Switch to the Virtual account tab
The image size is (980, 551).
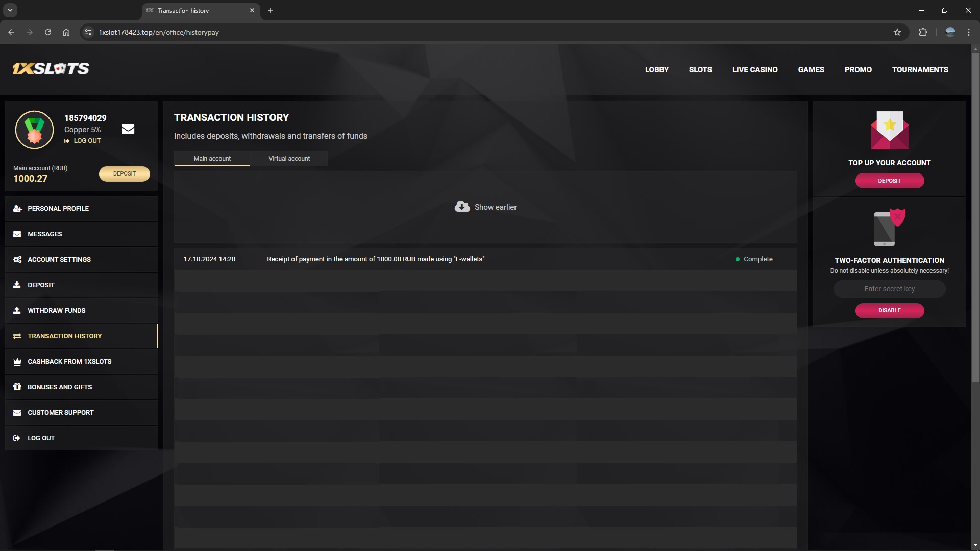(x=289, y=159)
